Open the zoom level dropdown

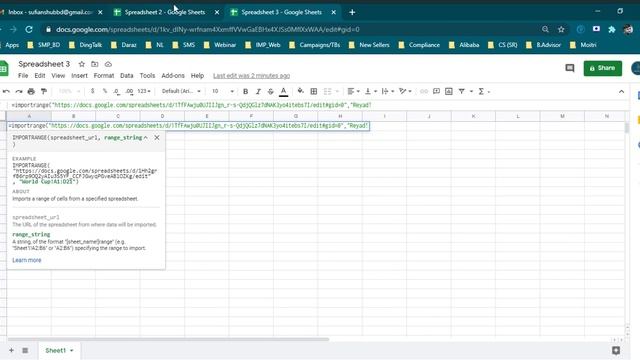point(69,91)
